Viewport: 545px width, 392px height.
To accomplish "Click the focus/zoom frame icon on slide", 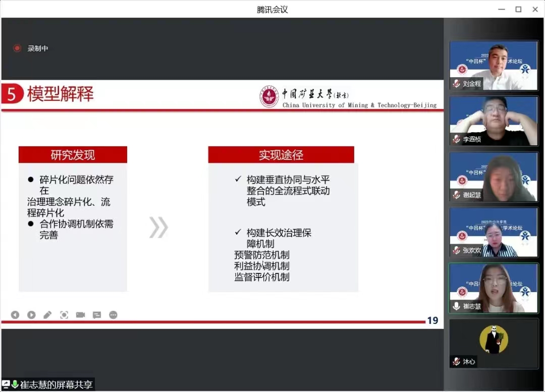I will tap(64, 315).
